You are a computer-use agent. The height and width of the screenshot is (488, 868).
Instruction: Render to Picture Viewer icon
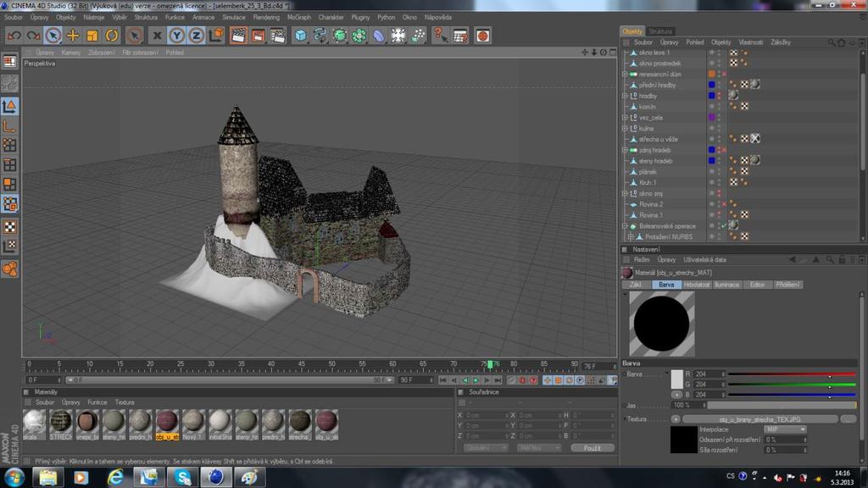(x=258, y=36)
